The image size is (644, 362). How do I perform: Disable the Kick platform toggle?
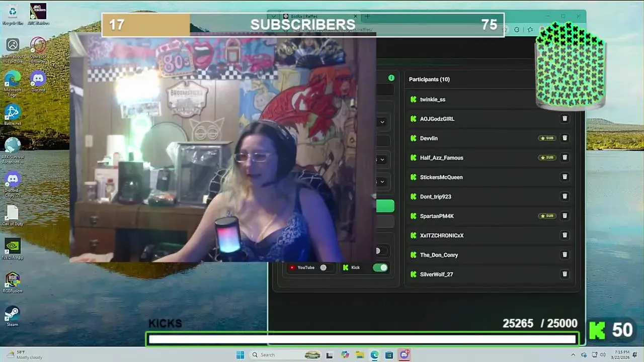[x=380, y=267]
